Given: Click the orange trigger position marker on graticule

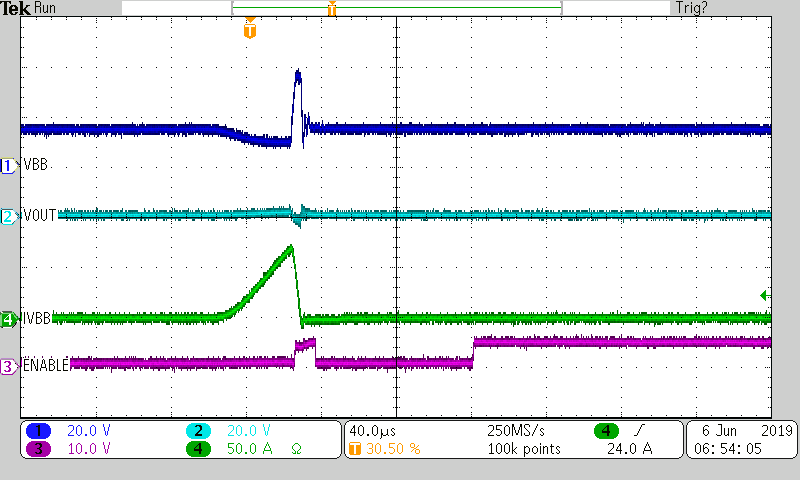Looking at the screenshot, I should point(249,30).
